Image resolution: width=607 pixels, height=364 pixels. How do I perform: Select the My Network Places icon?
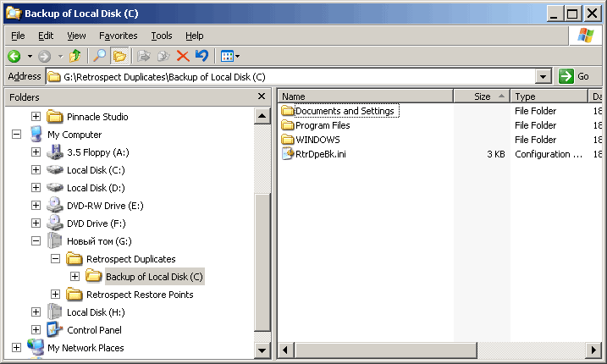(x=36, y=347)
